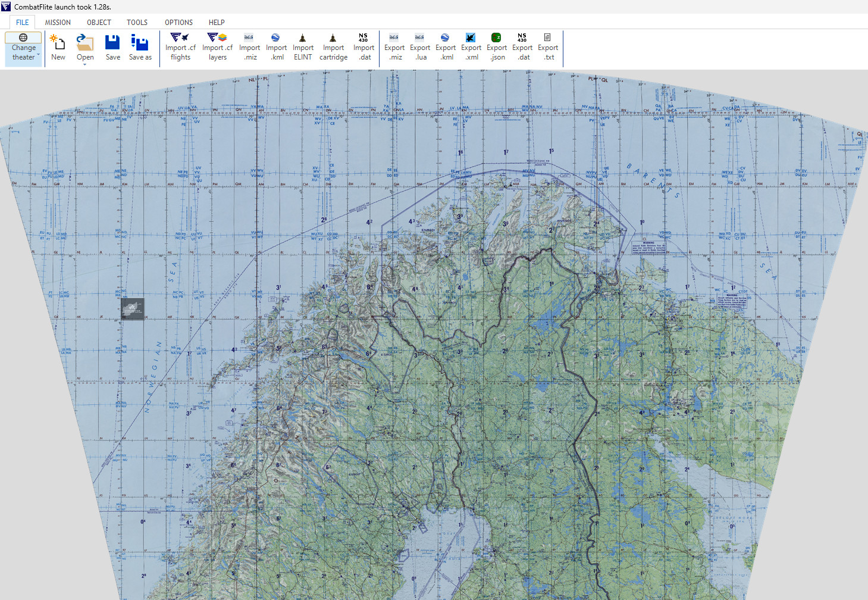Switch to the MISSION ribbon tab
The height and width of the screenshot is (600, 868).
point(58,22)
